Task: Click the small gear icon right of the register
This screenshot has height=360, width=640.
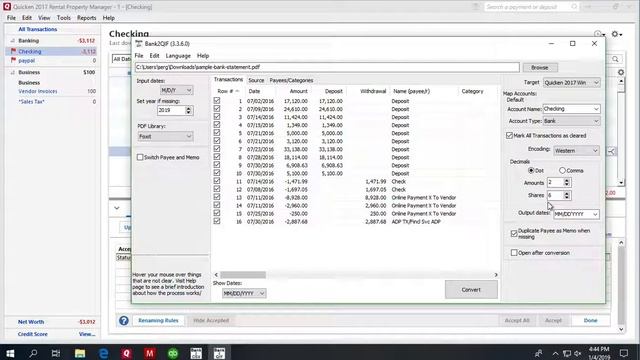Action: (621, 72)
